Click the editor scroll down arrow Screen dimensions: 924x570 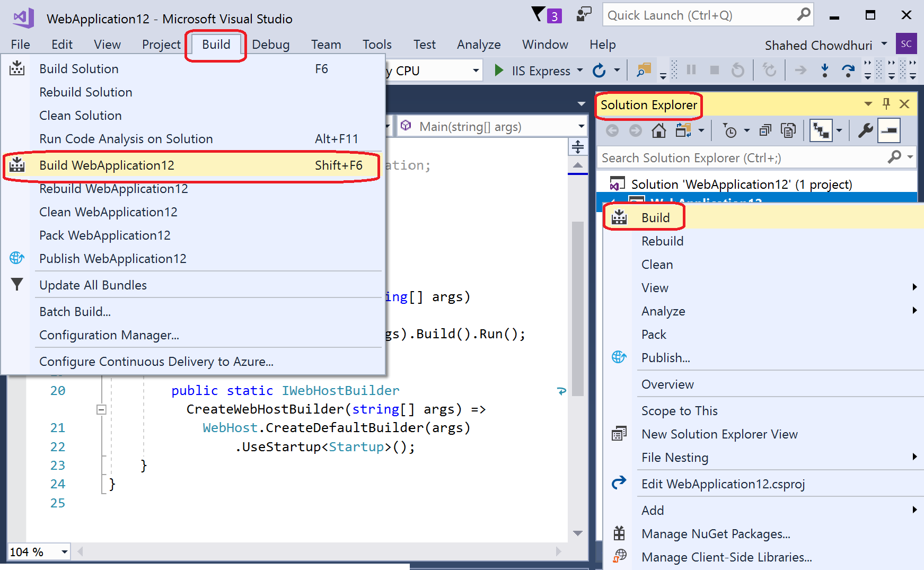(x=578, y=533)
